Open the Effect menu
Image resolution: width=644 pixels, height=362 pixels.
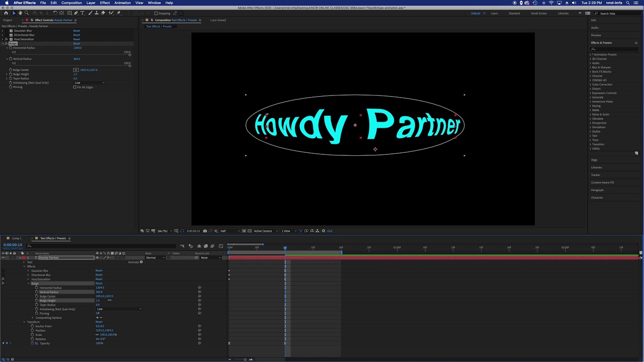105,3
